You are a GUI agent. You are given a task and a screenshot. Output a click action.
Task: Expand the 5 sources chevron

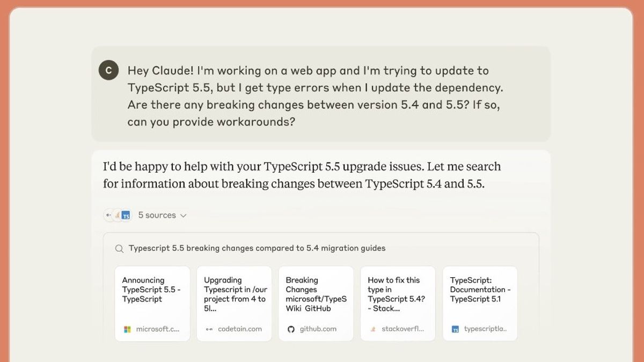(183, 216)
